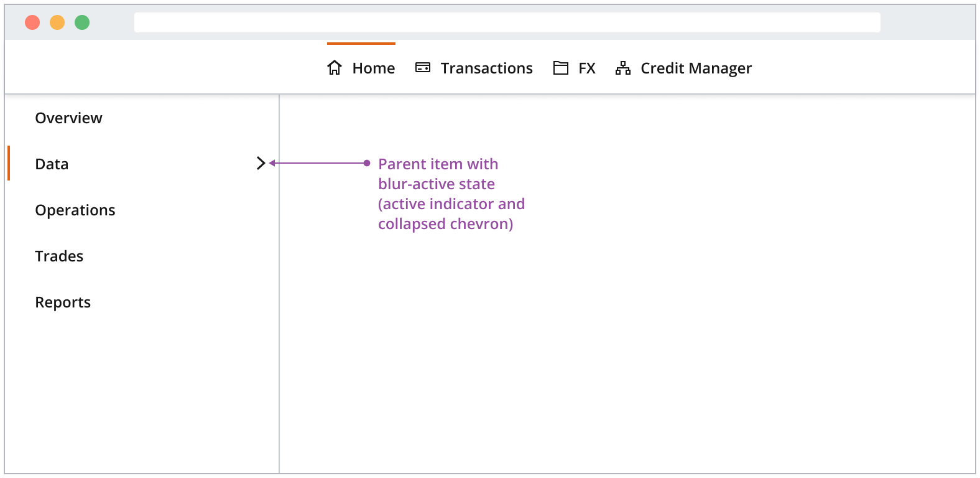Image resolution: width=980 pixels, height=478 pixels.
Task: Click the FX folder icon
Action: (x=561, y=68)
